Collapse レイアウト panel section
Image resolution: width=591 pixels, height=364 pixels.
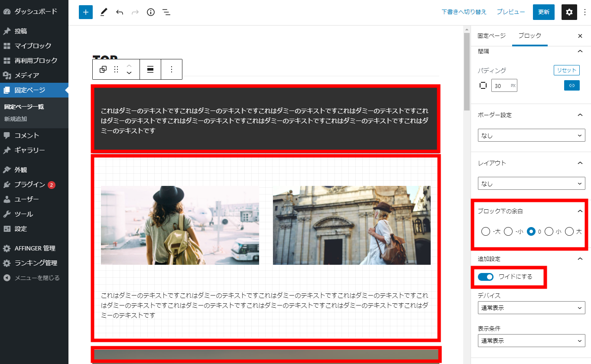click(x=580, y=163)
